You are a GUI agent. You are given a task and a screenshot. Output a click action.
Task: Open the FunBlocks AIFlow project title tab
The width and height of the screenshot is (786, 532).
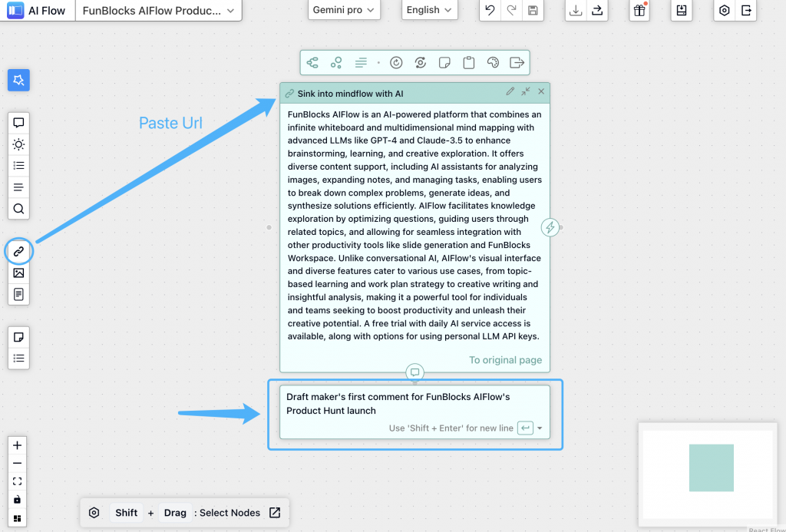158,11
